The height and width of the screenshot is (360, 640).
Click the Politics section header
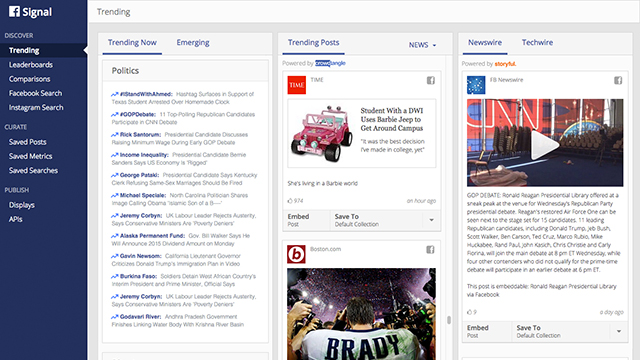185,71
